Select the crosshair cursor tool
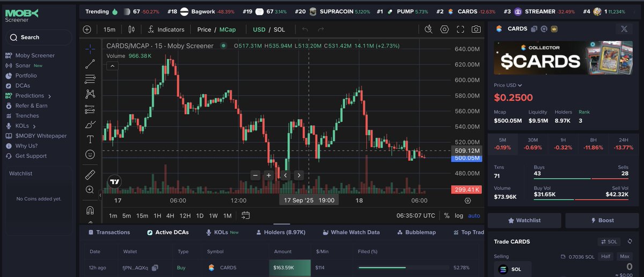Image resolution: width=644 pixels, height=277 pixels. coord(90,49)
